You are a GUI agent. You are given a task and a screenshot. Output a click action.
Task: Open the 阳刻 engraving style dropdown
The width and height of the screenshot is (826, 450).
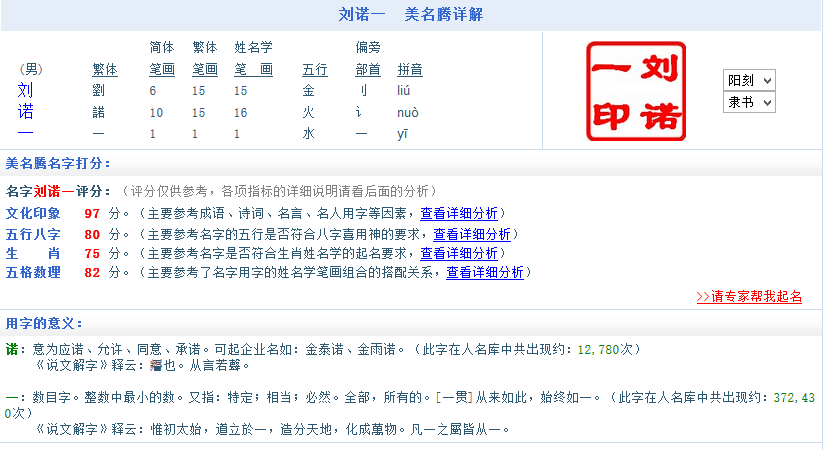click(750, 80)
